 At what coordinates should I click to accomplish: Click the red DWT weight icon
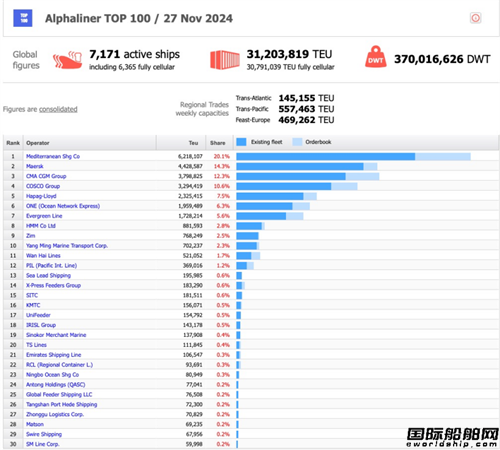click(376, 57)
